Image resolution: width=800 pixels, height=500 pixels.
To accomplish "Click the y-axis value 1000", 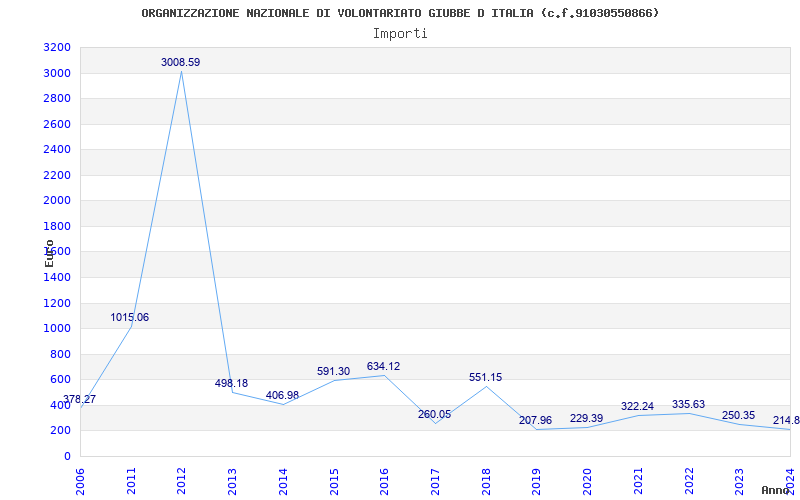I will pyautogui.click(x=58, y=329).
